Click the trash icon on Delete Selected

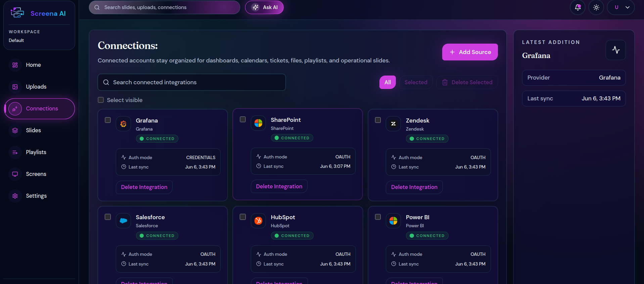(x=445, y=82)
